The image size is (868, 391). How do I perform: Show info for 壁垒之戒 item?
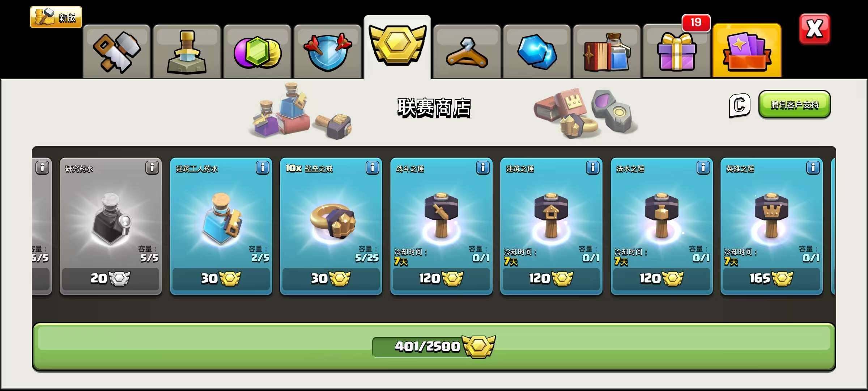[x=373, y=168]
